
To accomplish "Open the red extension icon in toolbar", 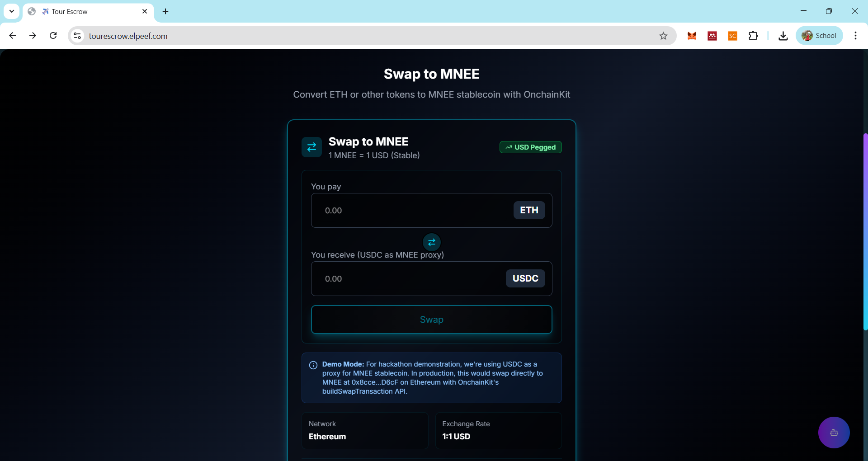I will 712,36.
